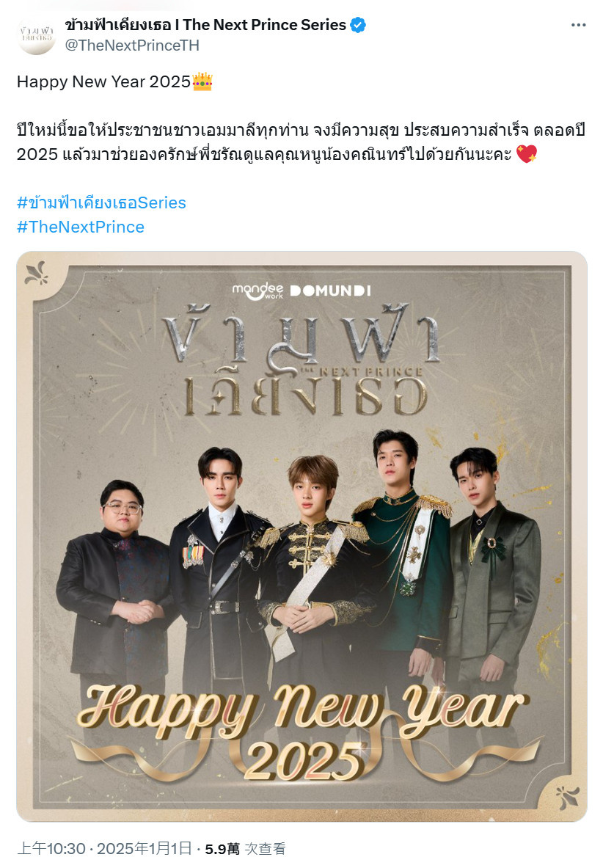This screenshot has height=868, width=603.
Task: Click the DOMUNDI logo on poster
Action: (330, 291)
